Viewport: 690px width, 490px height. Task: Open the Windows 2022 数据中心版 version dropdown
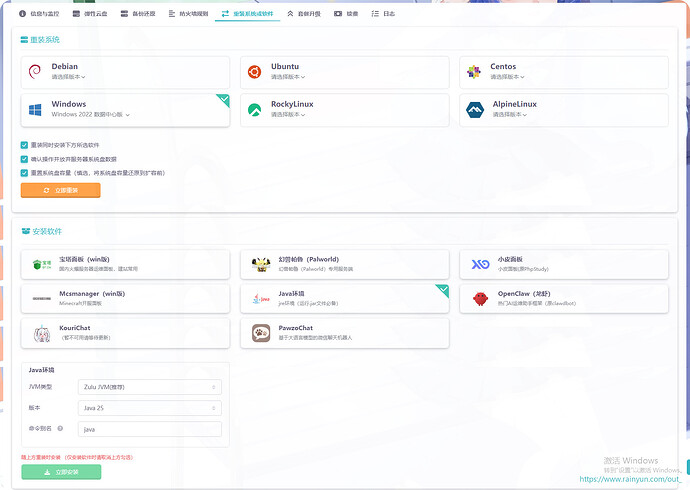(x=91, y=114)
